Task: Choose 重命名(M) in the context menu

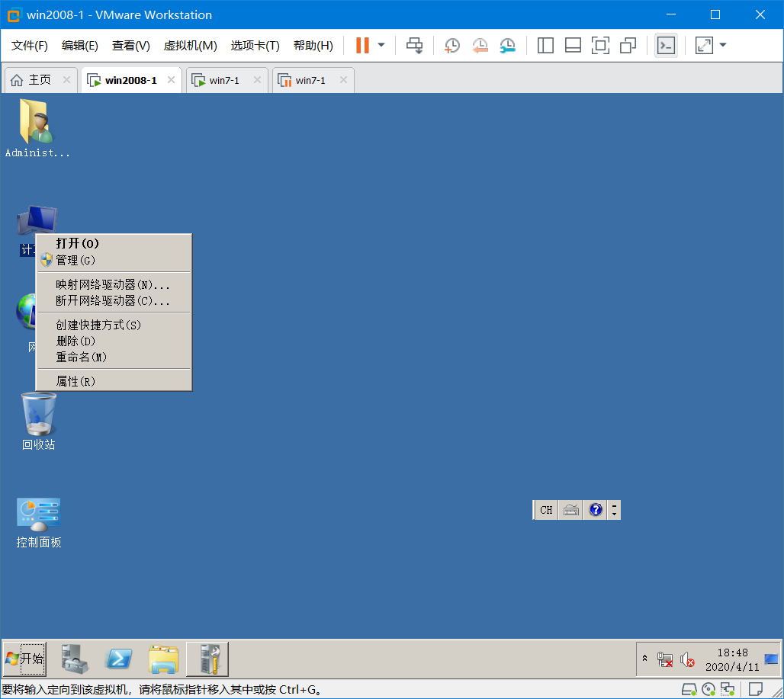Action: (114, 358)
